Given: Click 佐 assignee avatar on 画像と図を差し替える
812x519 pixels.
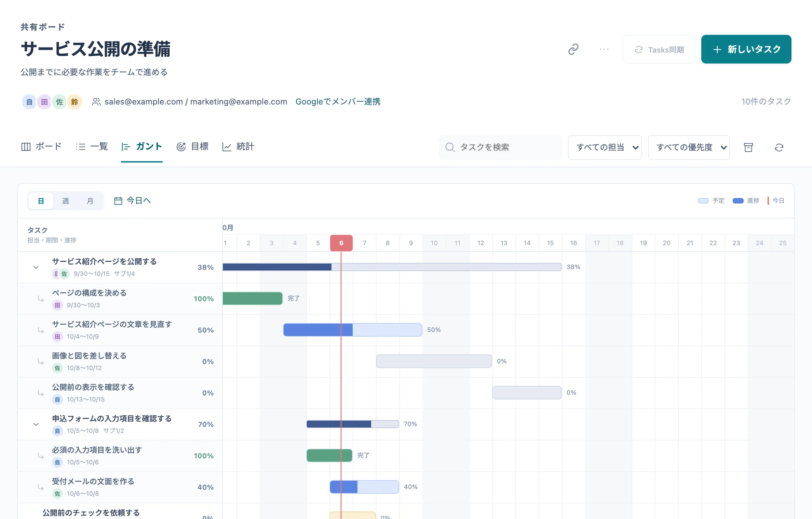Looking at the screenshot, I should 57,368.
